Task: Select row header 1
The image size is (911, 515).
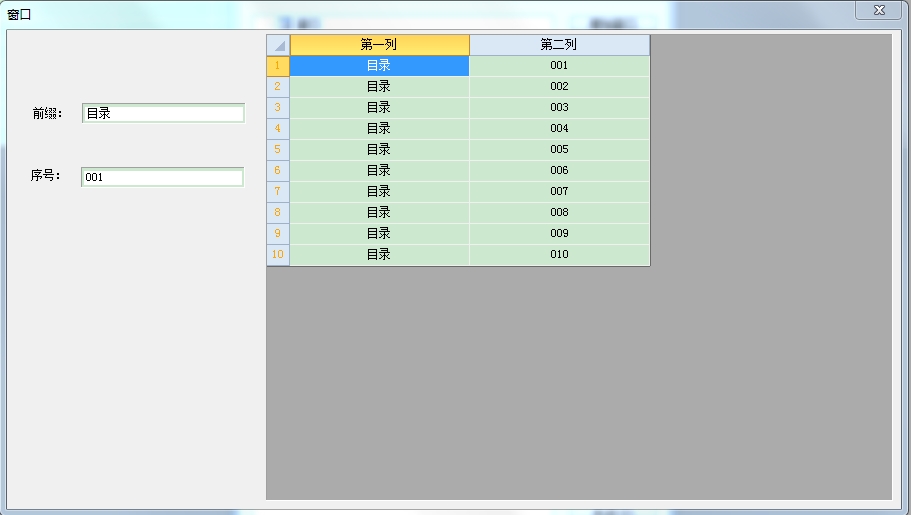Action: 278,66
